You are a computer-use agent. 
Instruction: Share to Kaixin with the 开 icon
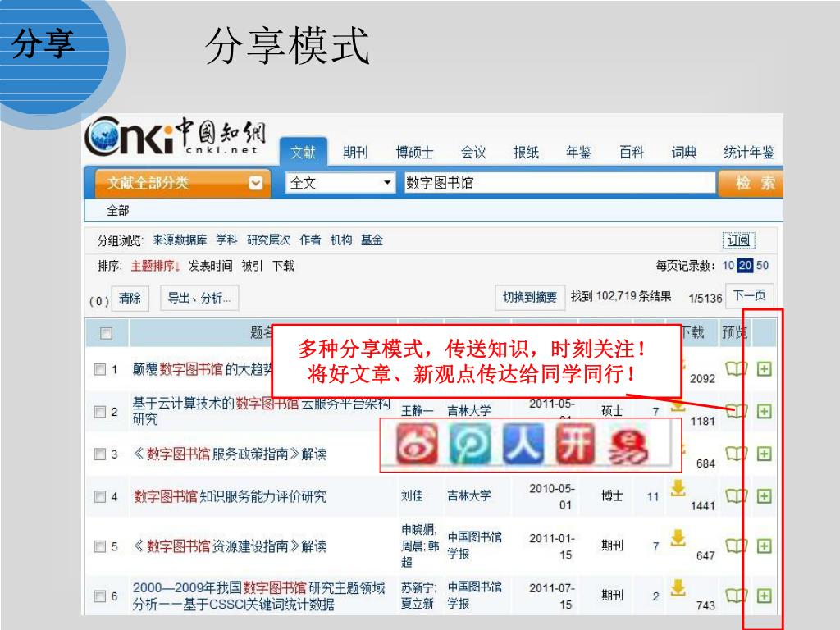pyautogui.click(x=575, y=444)
